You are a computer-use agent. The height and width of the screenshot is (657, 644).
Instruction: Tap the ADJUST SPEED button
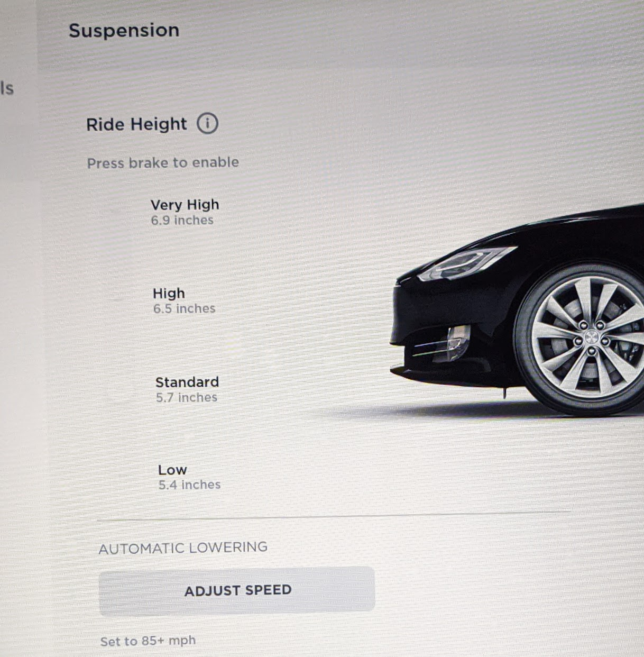click(x=237, y=590)
